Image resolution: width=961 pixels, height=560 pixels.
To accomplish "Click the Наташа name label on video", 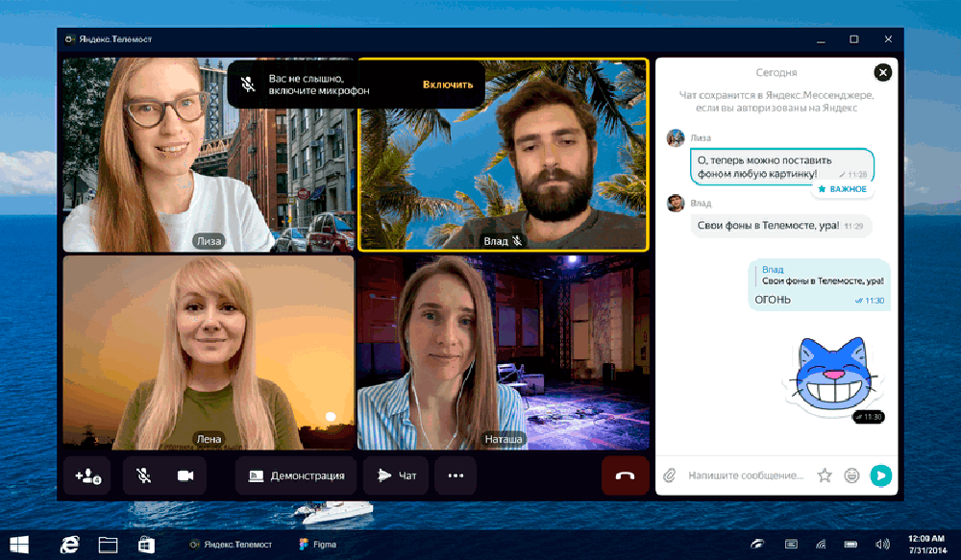I will [504, 439].
